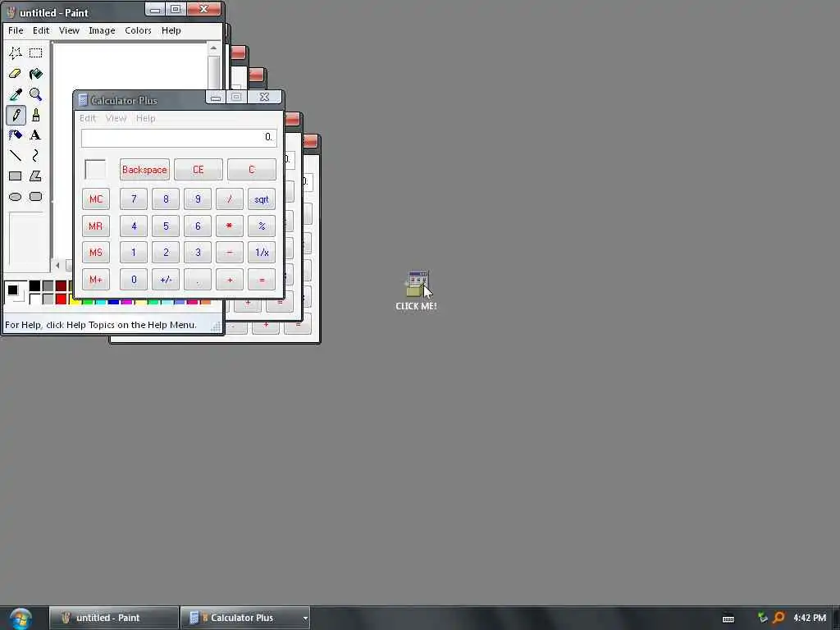The image size is (840, 630).
Task: Click the multiply (*) button
Action: coord(230,226)
